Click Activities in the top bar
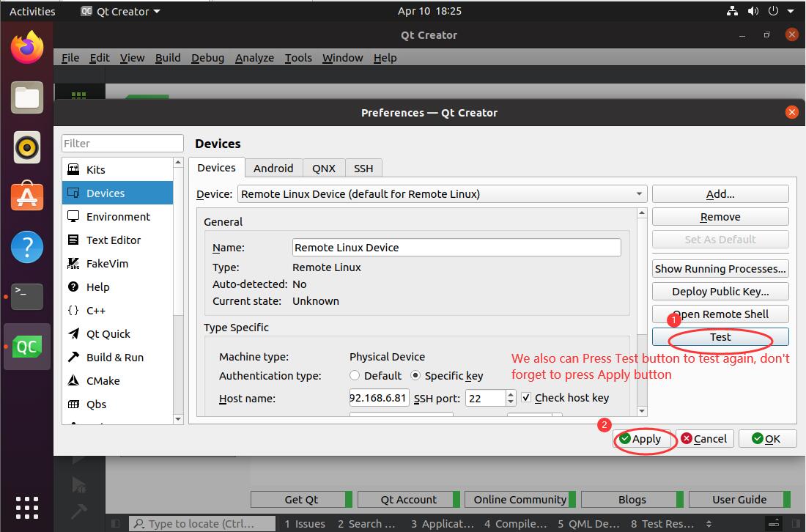This screenshot has height=532, width=806. (32, 11)
